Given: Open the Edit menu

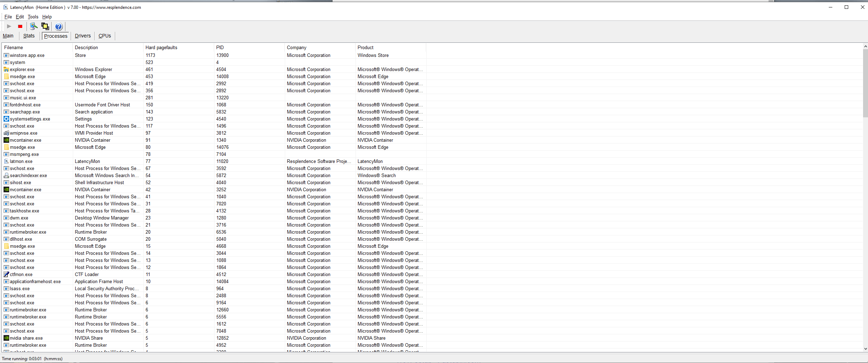Looking at the screenshot, I should tap(20, 17).
